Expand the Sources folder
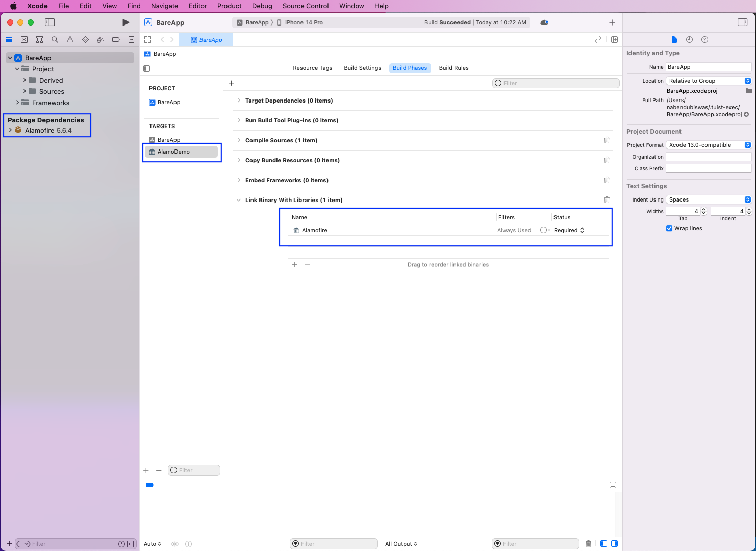The image size is (756, 551). (24, 91)
